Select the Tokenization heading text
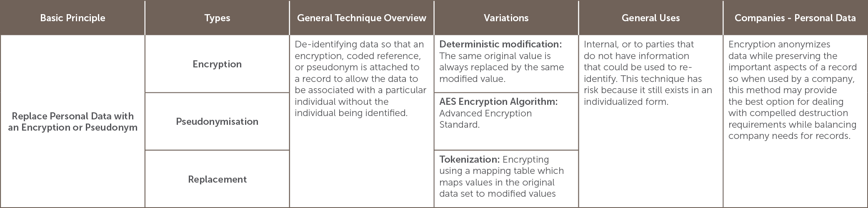The width and height of the screenshot is (868, 208). (469, 159)
